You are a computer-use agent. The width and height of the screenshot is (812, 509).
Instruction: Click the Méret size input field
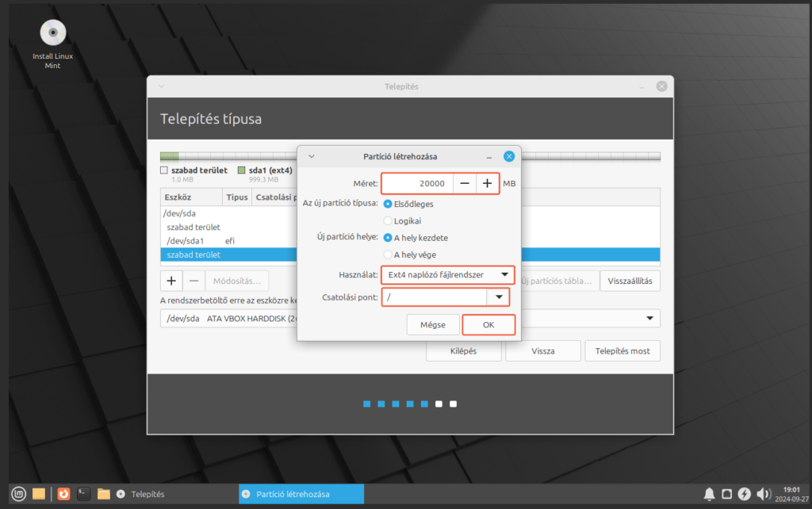point(417,183)
